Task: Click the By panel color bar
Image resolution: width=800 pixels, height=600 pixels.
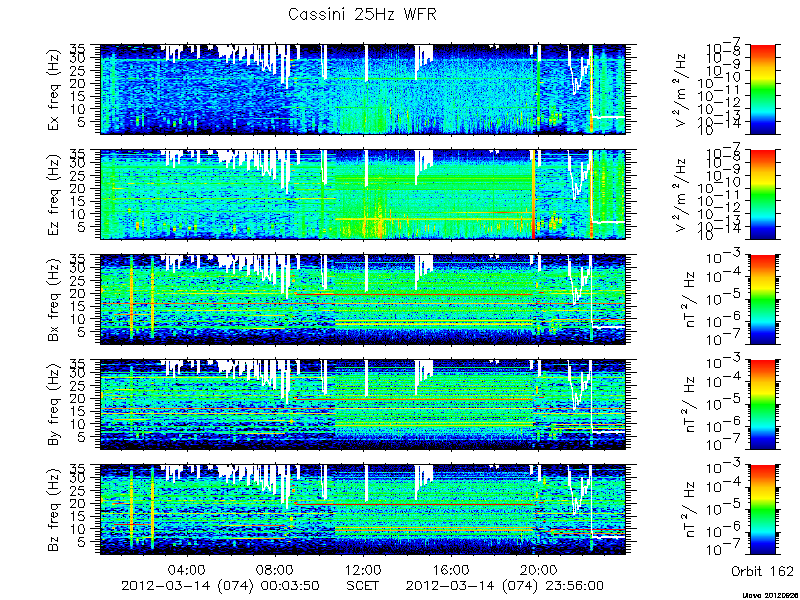Action: pos(763,405)
